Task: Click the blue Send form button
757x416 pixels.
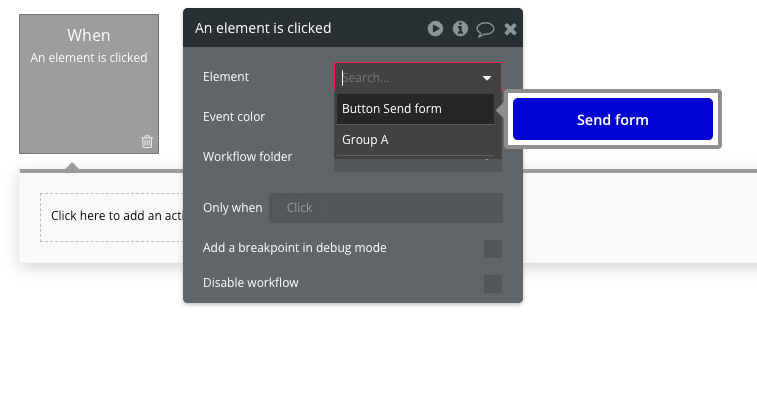Action: (x=612, y=120)
